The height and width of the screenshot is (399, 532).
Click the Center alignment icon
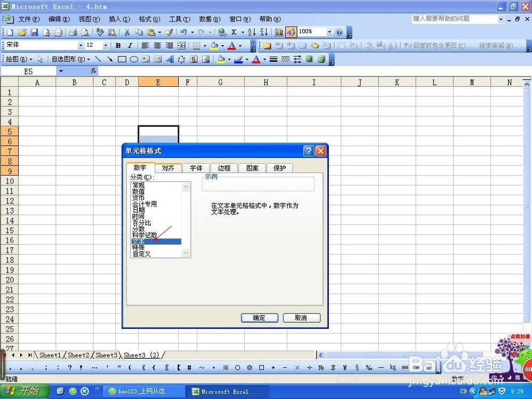pyautogui.click(x=157, y=45)
